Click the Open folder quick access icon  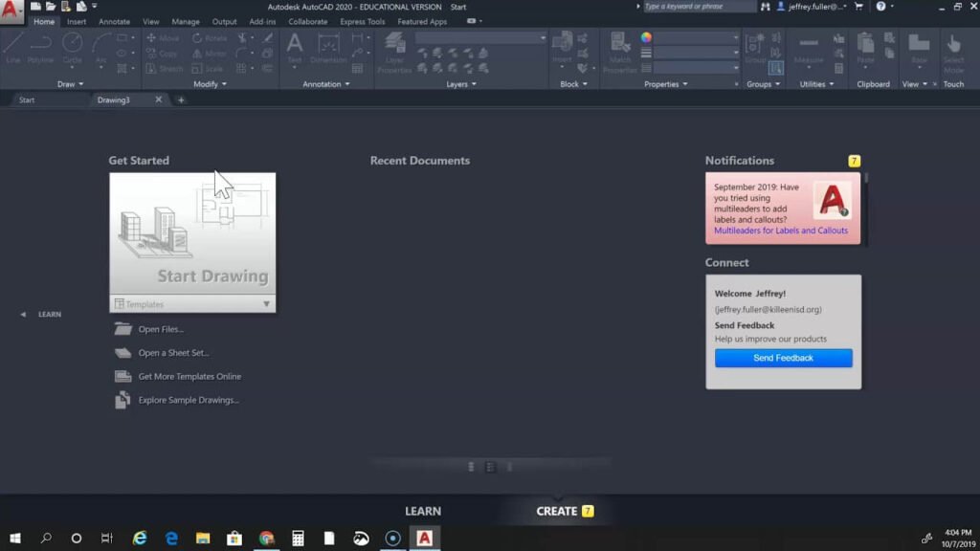[51, 7]
